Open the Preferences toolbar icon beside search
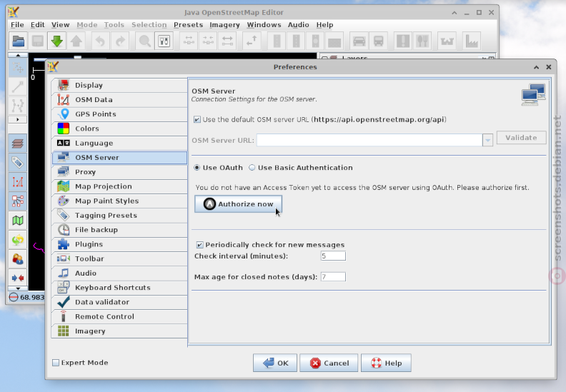 click(x=164, y=41)
